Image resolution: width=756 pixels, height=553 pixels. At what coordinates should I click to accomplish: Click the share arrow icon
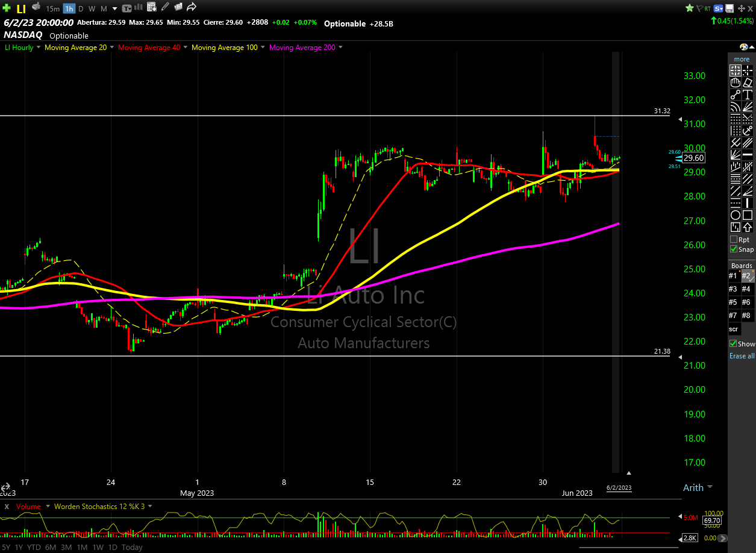point(192,8)
